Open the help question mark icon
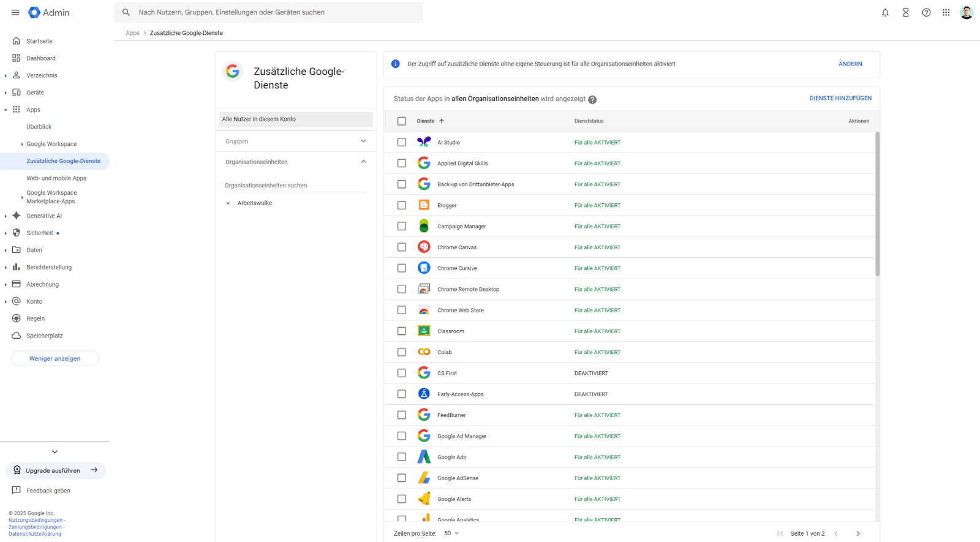Viewport: 980px width, 542px height. [926, 12]
